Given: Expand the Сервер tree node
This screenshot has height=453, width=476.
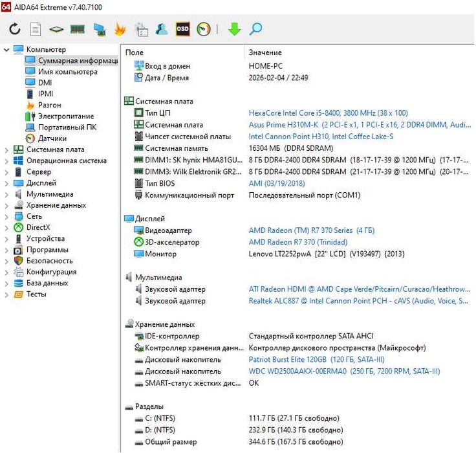Looking at the screenshot, I should pyautogui.click(x=6, y=172).
